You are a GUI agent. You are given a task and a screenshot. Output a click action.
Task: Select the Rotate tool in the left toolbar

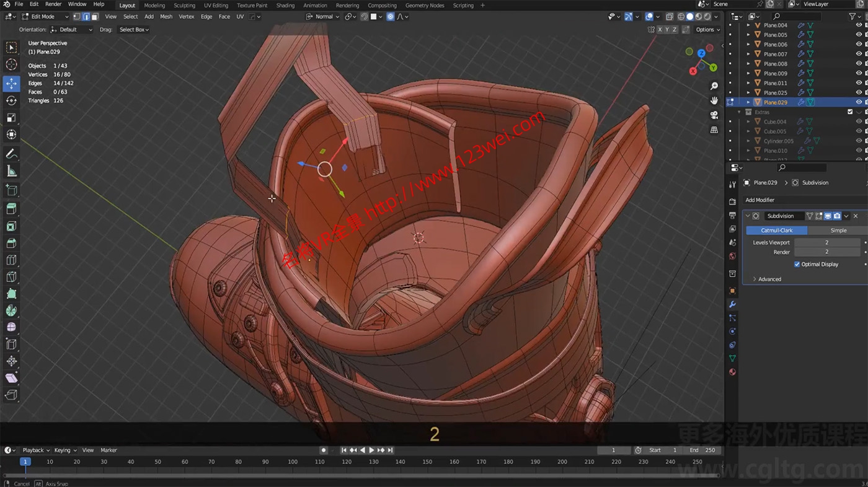point(11,100)
